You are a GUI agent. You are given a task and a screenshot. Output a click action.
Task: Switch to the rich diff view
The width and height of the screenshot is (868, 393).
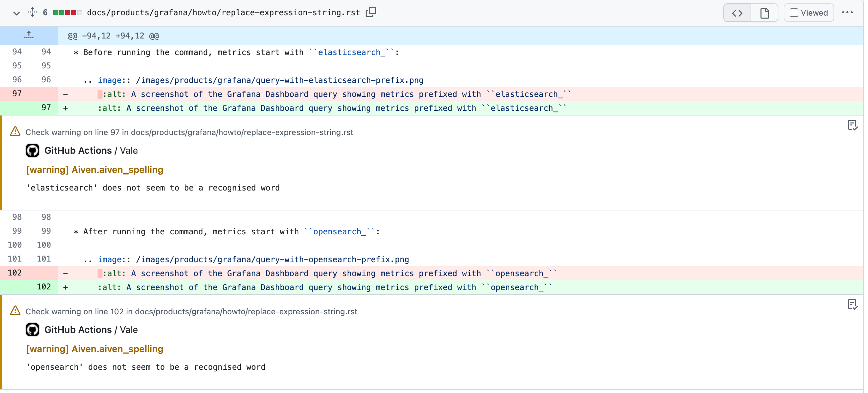[764, 13]
